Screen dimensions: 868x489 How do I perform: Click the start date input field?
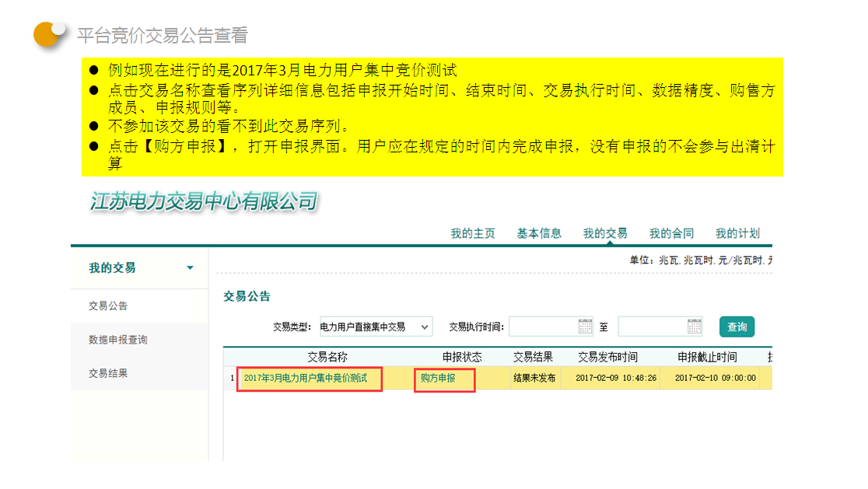tap(543, 327)
